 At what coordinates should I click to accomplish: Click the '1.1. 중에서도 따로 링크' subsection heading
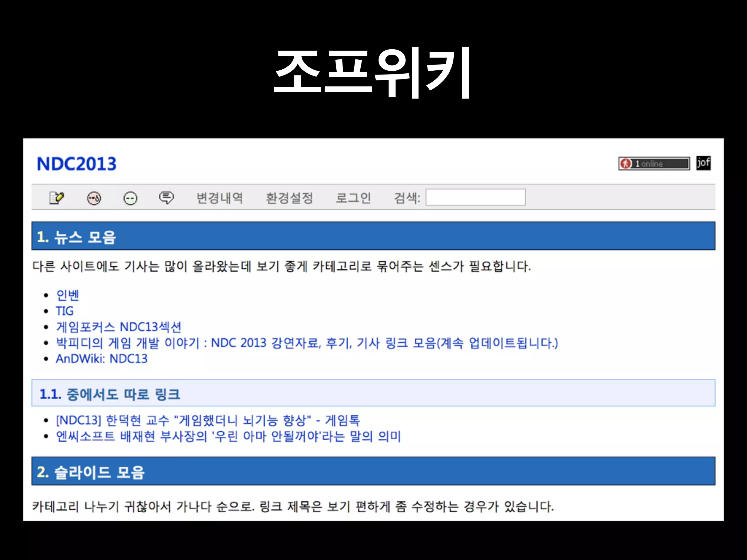[x=373, y=393]
